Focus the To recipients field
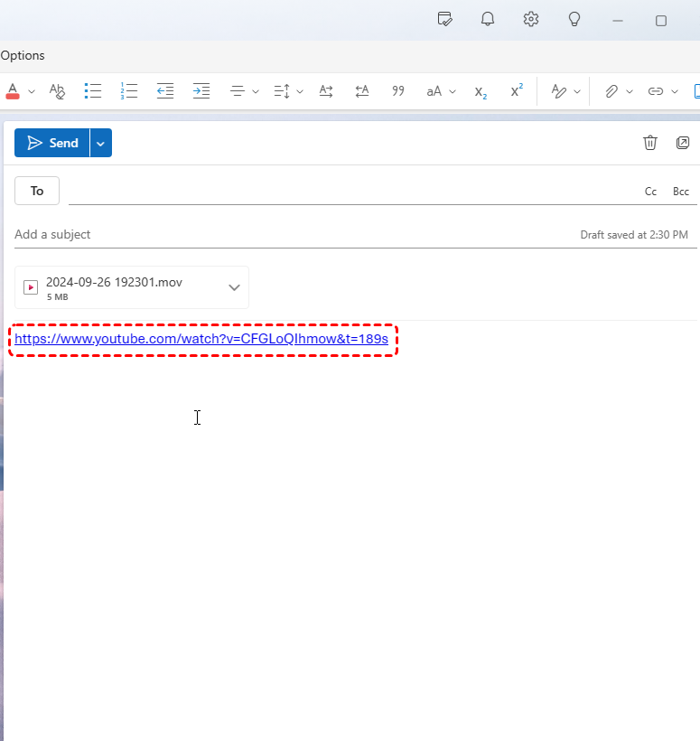Viewport: 700px width, 741px height. pos(352,191)
